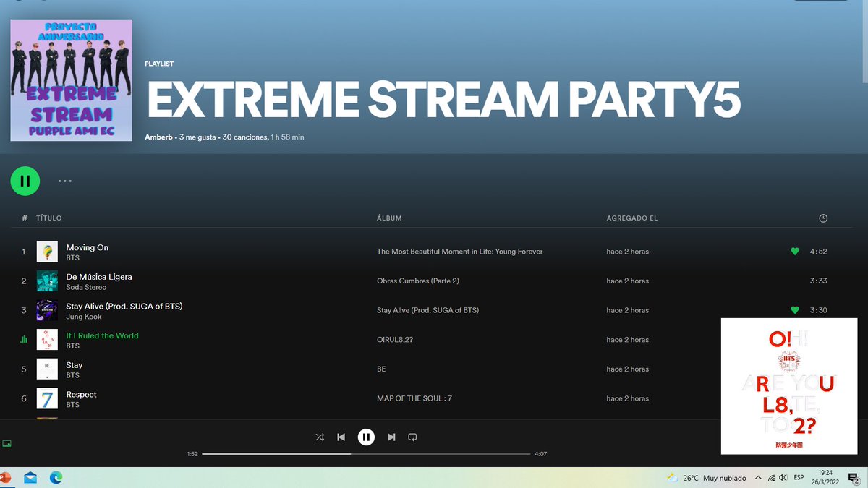Select Stay Alive (Prod. SUGA of BTS) title

[124, 306]
